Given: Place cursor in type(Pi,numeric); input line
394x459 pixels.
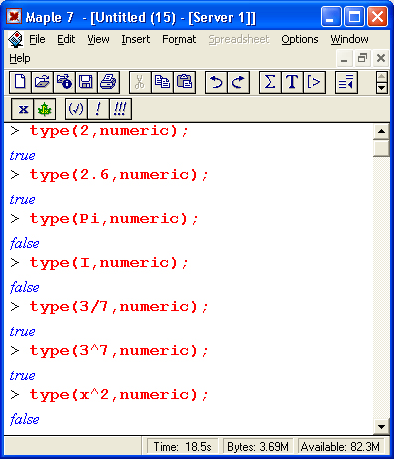Looking at the screenshot, I should 113,219.
